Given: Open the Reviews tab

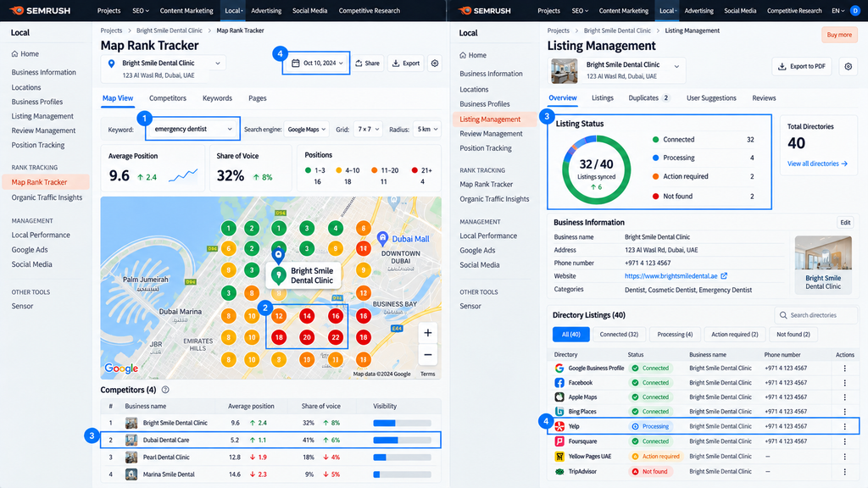Looking at the screenshot, I should [764, 98].
